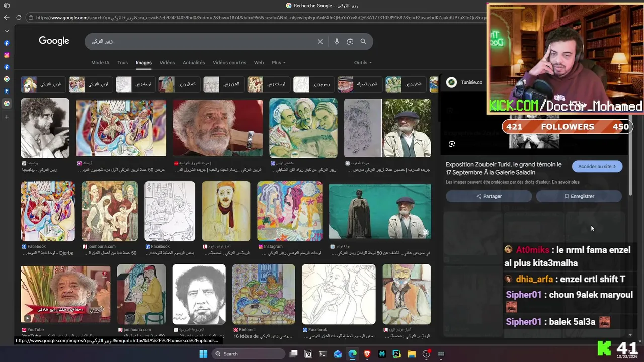Open a new tab with plus icon
Viewport: 644px width, 362px height.
(x=7, y=117)
